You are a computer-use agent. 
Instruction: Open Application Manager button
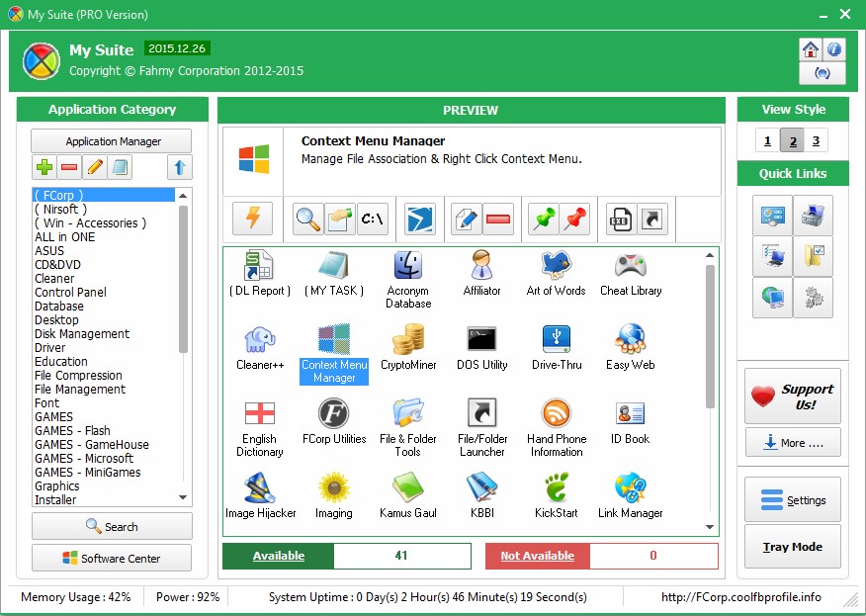click(112, 140)
